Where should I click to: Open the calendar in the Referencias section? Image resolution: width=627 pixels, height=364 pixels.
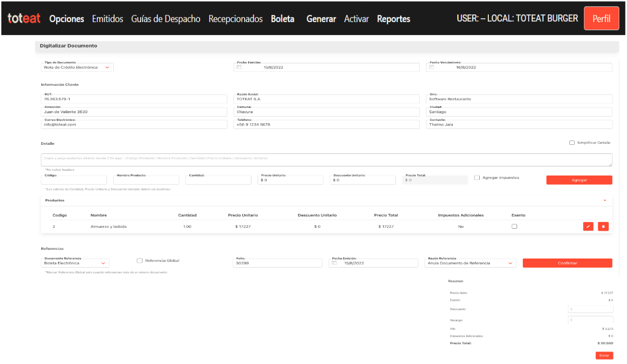(333, 263)
